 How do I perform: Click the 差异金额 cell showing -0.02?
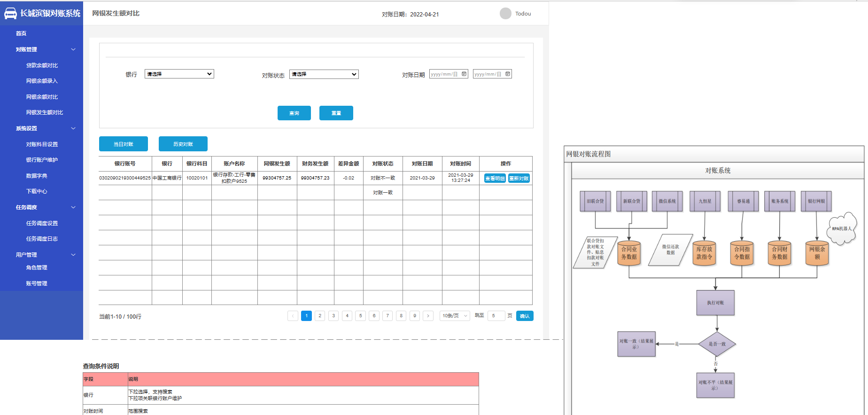click(x=349, y=178)
